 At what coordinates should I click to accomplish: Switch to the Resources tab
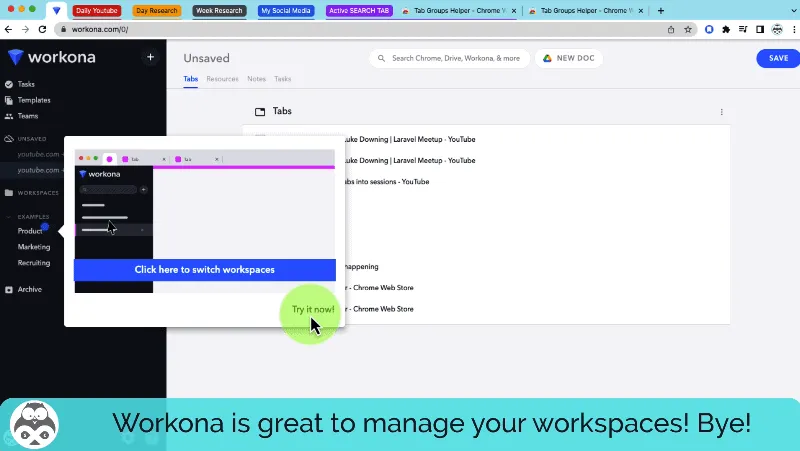click(222, 79)
